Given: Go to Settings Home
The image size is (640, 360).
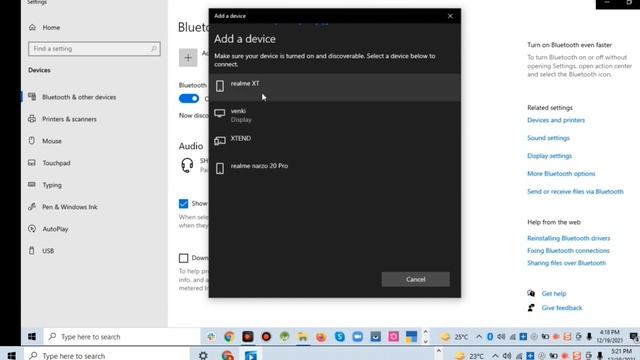Looking at the screenshot, I should (x=51, y=27).
